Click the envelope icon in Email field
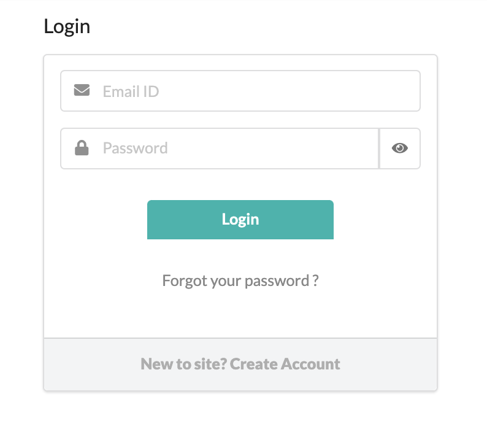Screen dimensions: 487x448 (x=82, y=90)
